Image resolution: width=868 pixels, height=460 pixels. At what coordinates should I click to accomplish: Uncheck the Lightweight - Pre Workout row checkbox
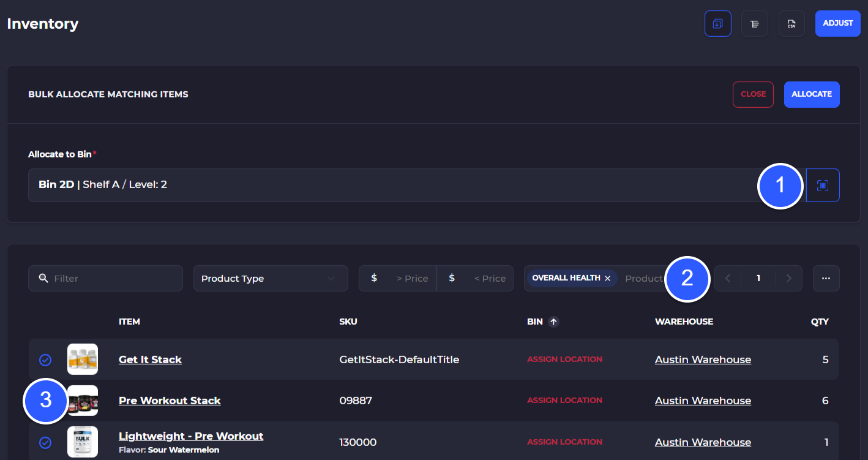[x=45, y=442]
